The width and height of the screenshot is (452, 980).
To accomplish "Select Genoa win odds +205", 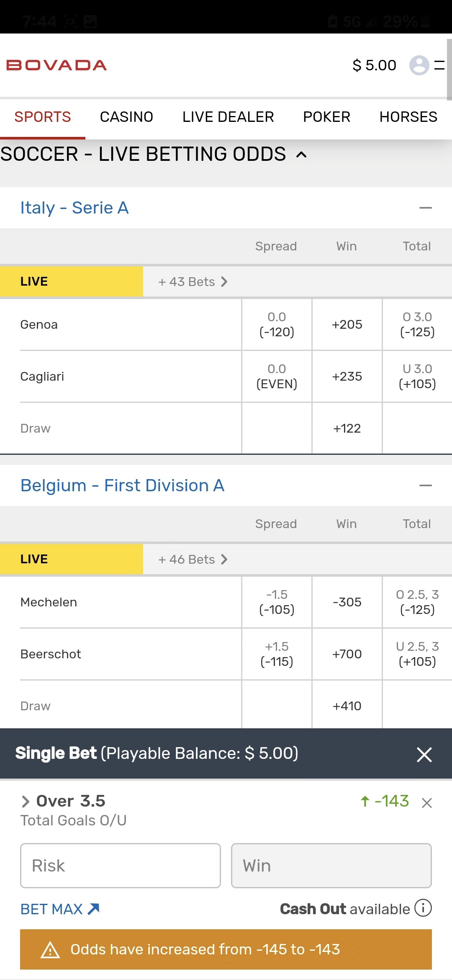I will point(347,325).
